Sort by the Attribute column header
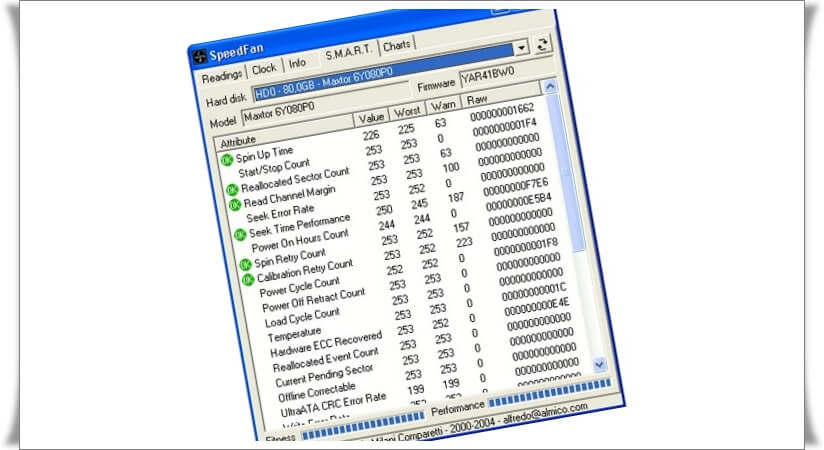Image resolution: width=824 pixels, height=450 pixels. pos(284,130)
